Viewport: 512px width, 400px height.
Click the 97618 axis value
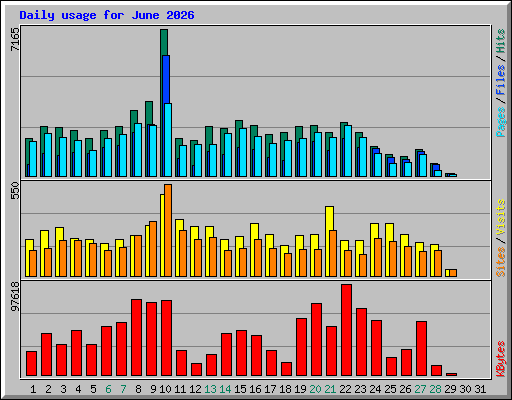point(15,296)
